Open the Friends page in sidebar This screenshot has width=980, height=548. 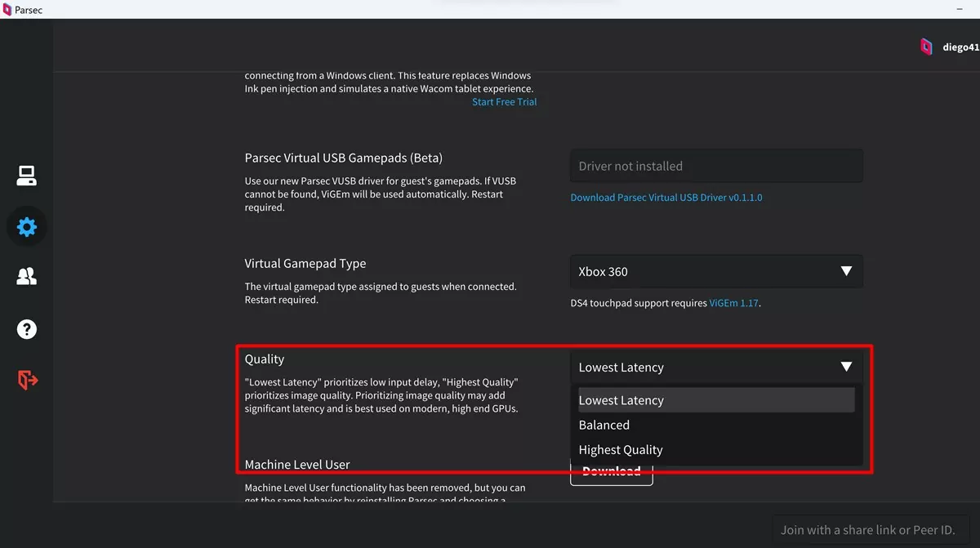pyautogui.click(x=26, y=278)
